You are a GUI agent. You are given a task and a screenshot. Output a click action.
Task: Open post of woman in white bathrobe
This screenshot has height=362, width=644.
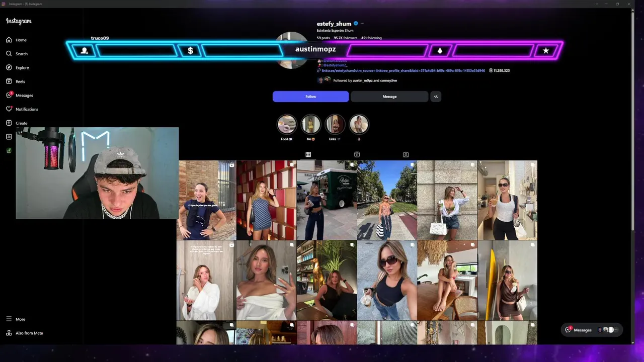tap(206, 280)
